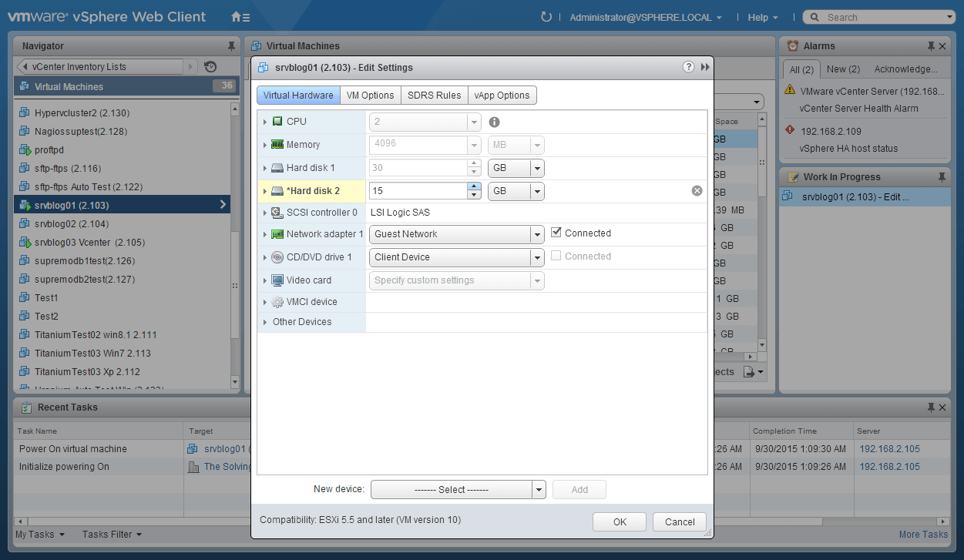The height and width of the screenshot is (560, 964).
Task: Switch to SDRS Rules tab
Action: (435, 96)
